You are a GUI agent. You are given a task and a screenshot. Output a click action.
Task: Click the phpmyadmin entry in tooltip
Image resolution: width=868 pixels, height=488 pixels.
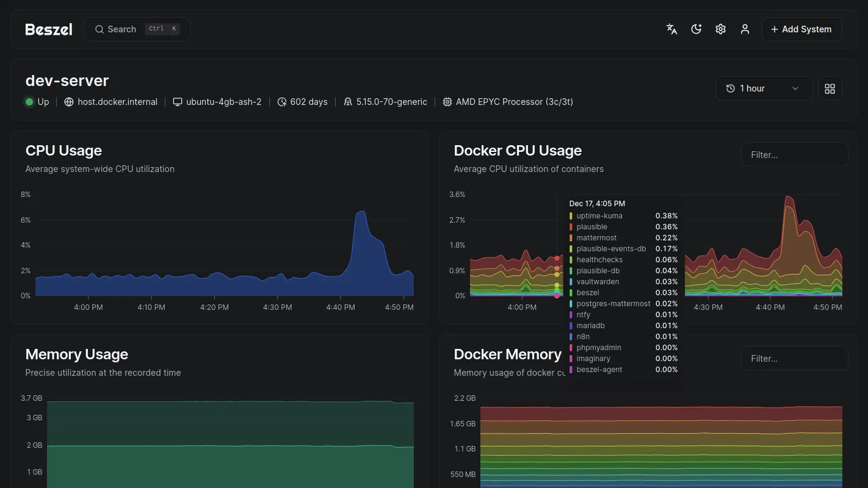(x=623, y=348)
